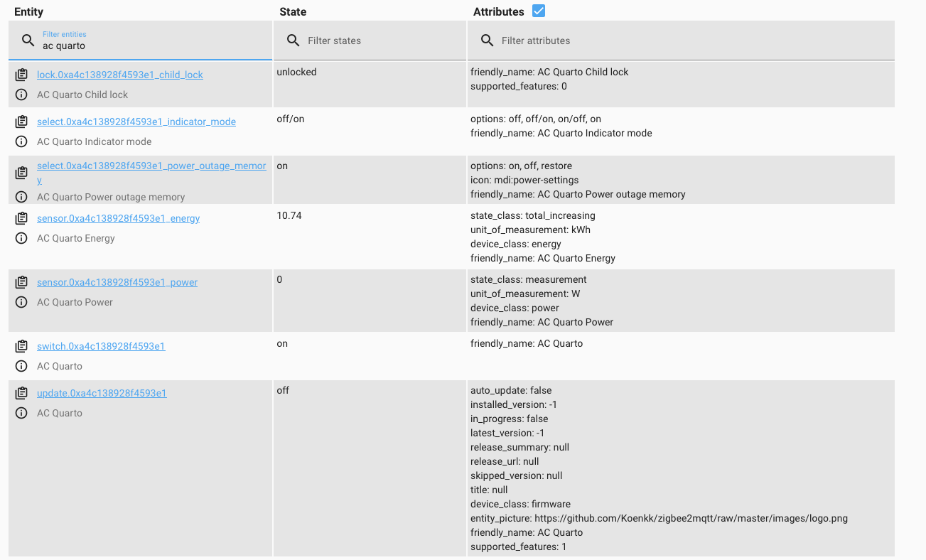The image size is (926, 560).
Task: Copy entity ID of AC Quarto Child lock
Action: pyautogui.click(x=21, y=74)
